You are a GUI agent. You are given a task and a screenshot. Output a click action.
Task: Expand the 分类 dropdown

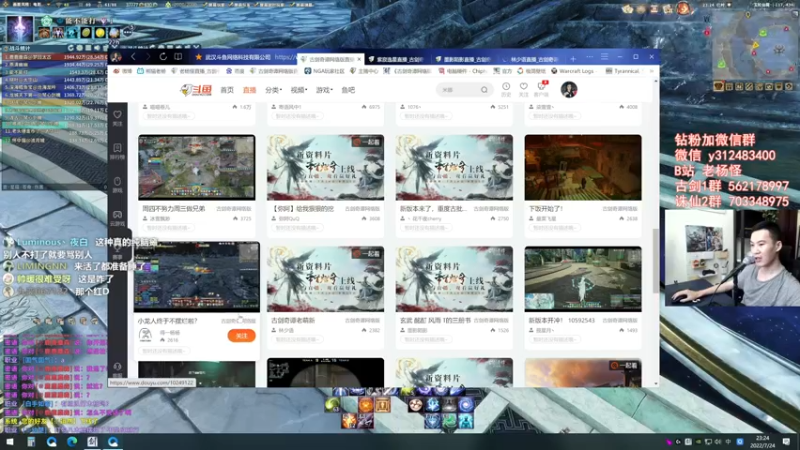(x=273, y=90)
